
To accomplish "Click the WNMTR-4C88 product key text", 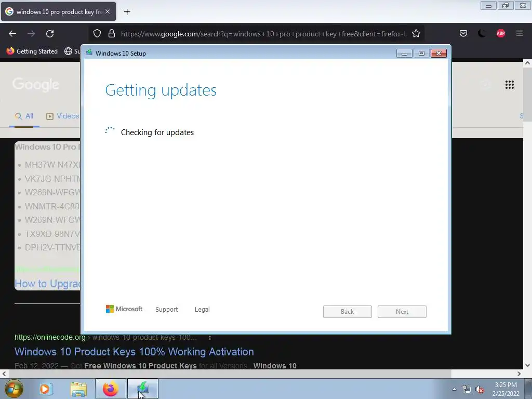I will point(52,206).
